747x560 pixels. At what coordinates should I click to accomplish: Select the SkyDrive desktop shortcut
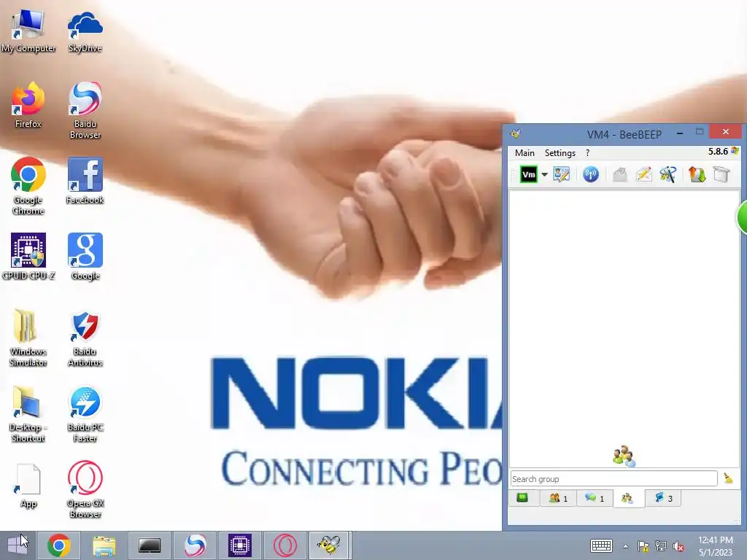pyautogui.click(x=85, y=31)
